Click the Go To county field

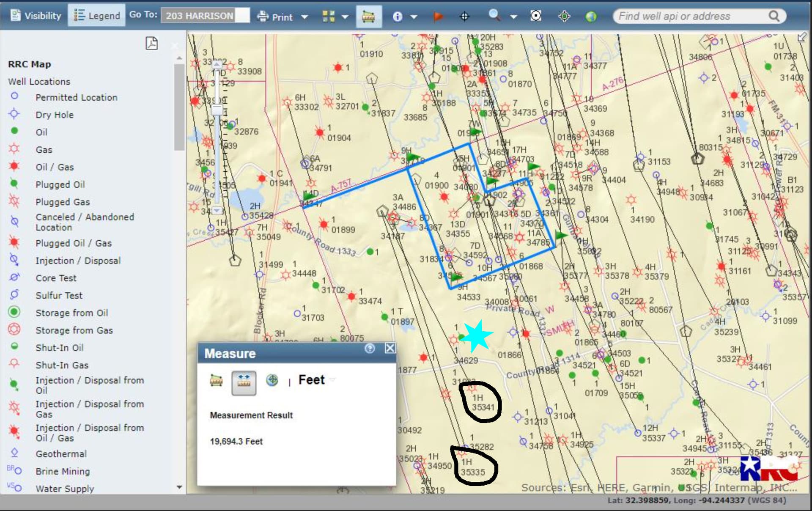[206, 16]
